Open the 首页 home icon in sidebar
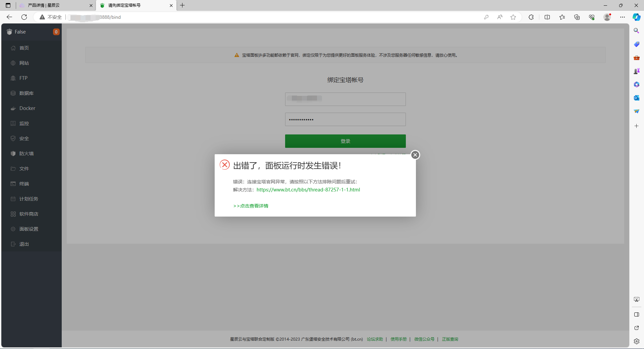Screen dimensions: 644x349 pyautogui.click(x=13, y=48)
